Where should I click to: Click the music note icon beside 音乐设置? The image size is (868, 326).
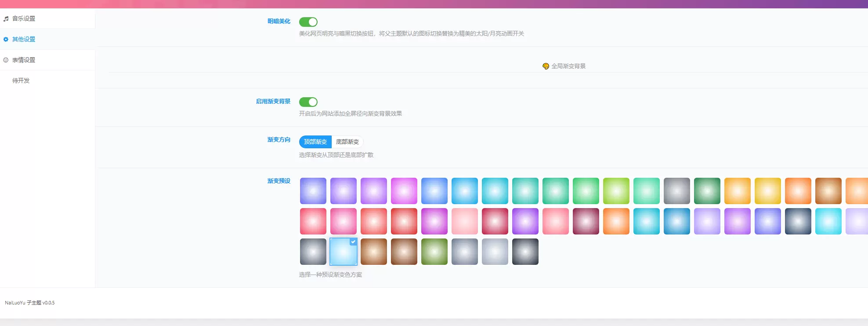point(6,19)
